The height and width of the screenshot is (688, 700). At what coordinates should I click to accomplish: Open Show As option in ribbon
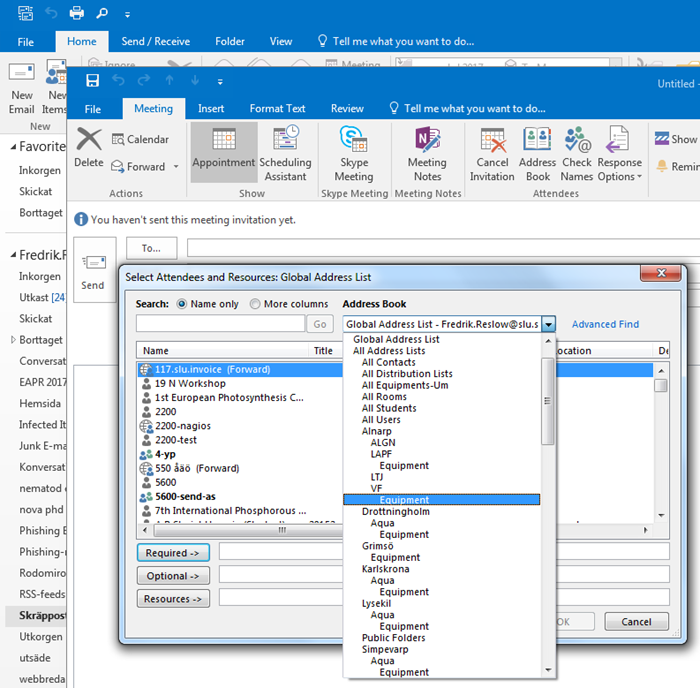[x=675, y=139]
